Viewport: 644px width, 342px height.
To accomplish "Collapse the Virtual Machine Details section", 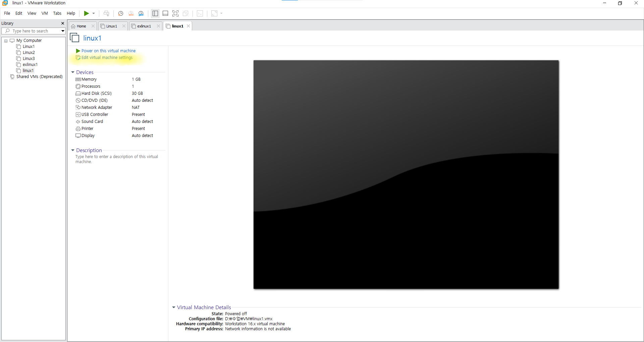I will (174, 307).
